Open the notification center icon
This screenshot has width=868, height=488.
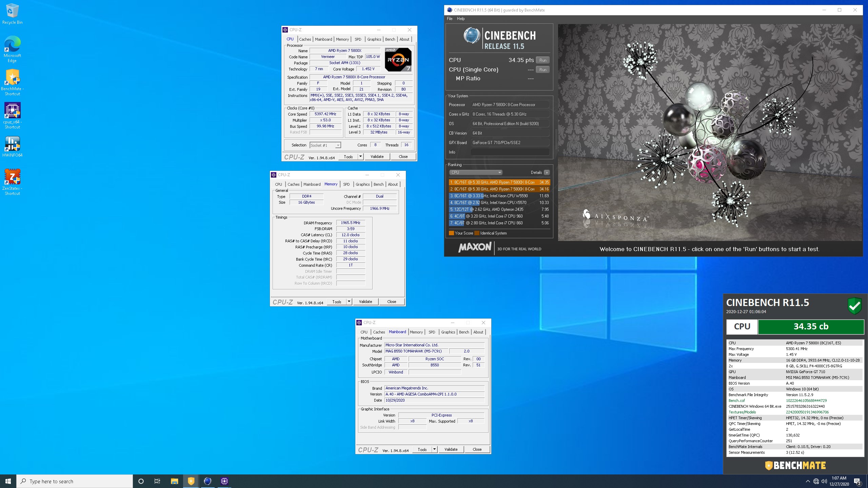click(857, 481)
